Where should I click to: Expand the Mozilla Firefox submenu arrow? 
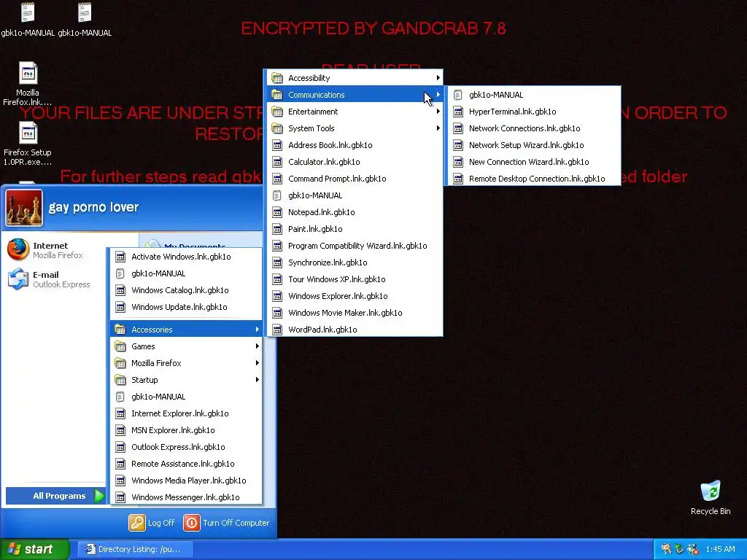(x=258, y=363)
